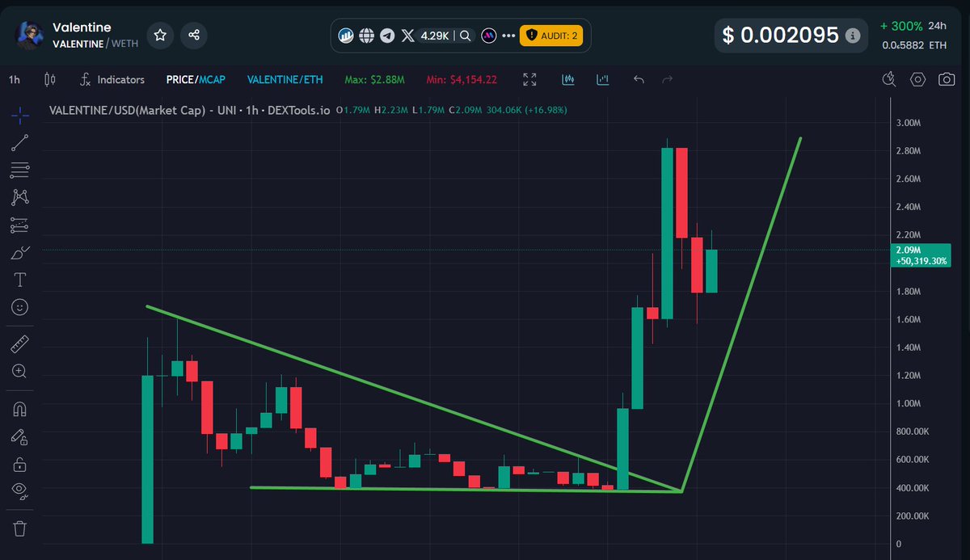Select the Text annotation tool
The height and width of the screenshot is (560, 970).
(20, 280)
